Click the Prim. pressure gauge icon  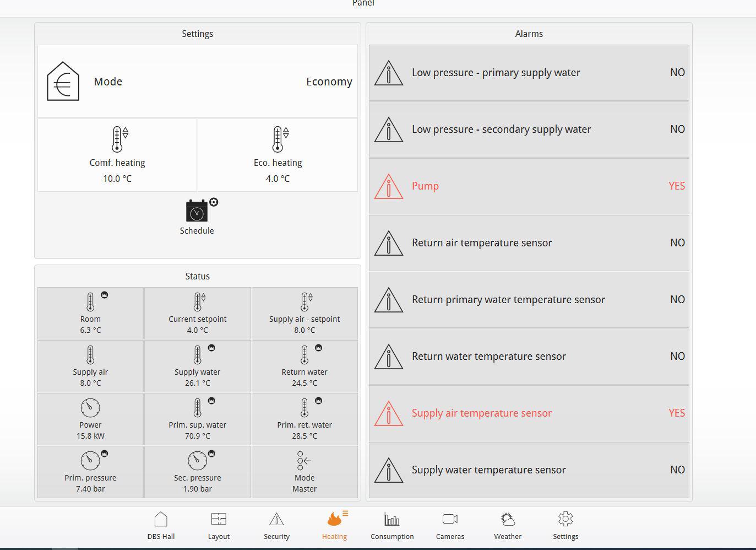(x=90, y=461)
